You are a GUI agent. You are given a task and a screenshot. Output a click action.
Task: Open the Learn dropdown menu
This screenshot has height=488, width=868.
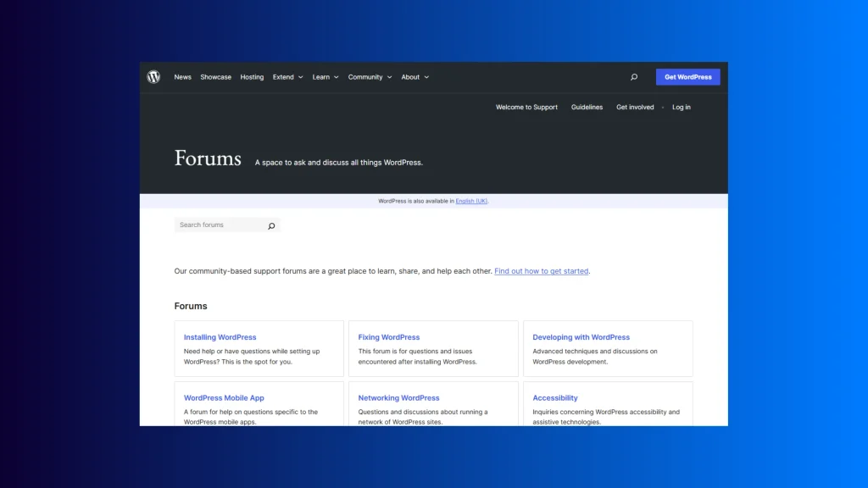[x=325, y=77]
